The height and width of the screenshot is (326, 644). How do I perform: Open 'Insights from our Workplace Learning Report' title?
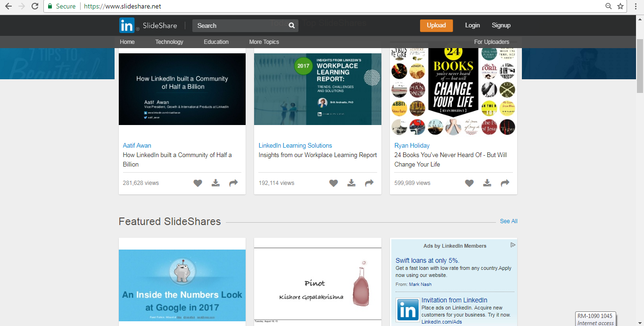(x=318, y=155)
